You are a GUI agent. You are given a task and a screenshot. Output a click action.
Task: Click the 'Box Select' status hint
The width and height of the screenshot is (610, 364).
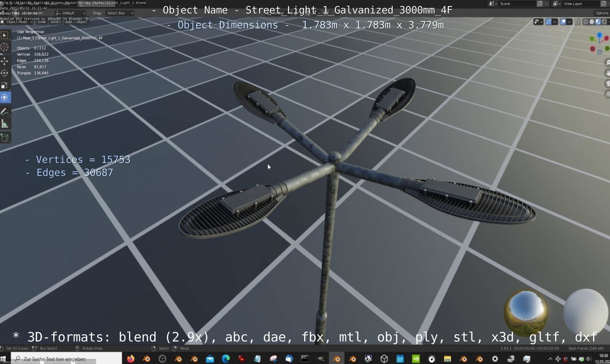(48, 348)
